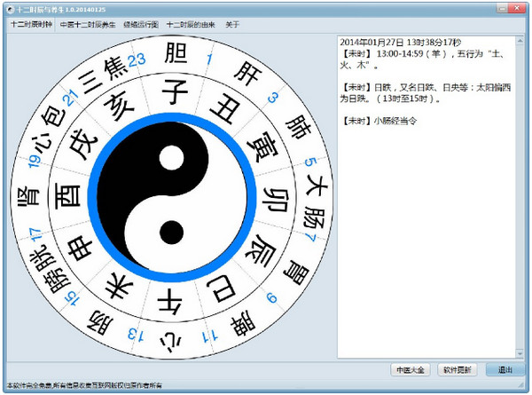Select the 十二时辰时钟 tab
The height and width of the screenshot is (395, 532).
(31, 25)
